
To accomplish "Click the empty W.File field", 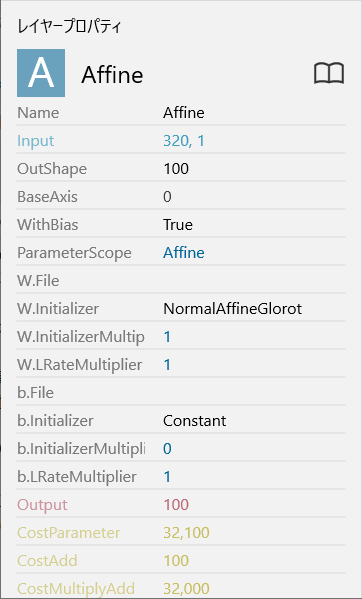I will 254,281.
